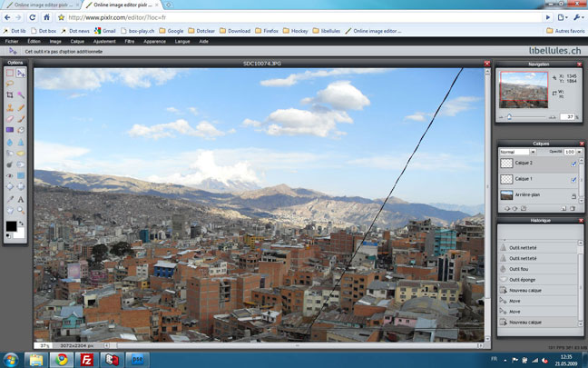
Task: Open the Download bookmarks folder
Action: click(x=235, y=31)
